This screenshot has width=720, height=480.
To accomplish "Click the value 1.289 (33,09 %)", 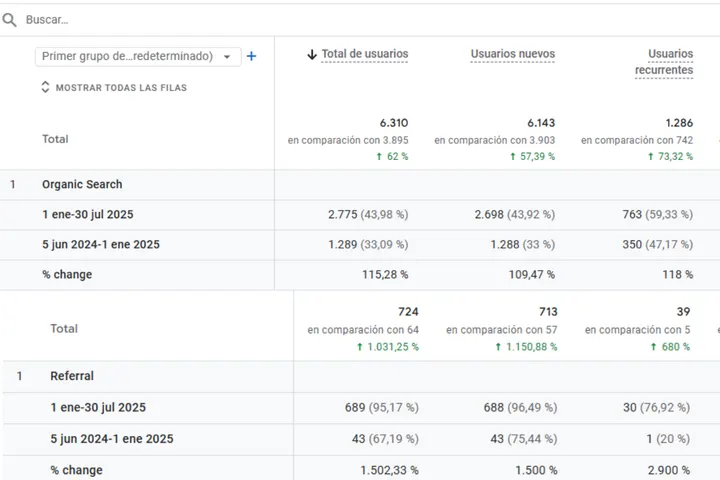I will (368, 244).
